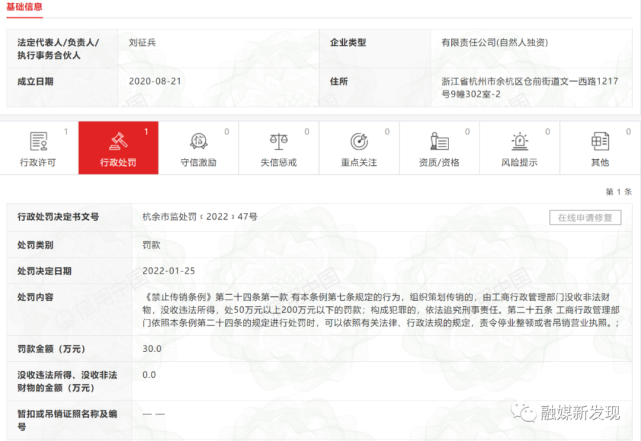Image resolution: width=641 pixels, height=441 pixels.
Task: Select the 行政处罚 gavel icon
Action: coord(118,141)
